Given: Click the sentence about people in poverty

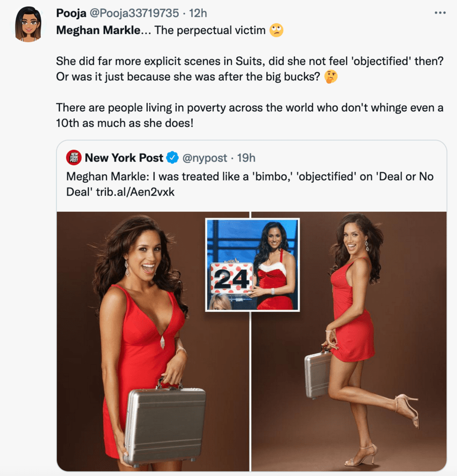Looking at the screenshot, I should 250,115.
